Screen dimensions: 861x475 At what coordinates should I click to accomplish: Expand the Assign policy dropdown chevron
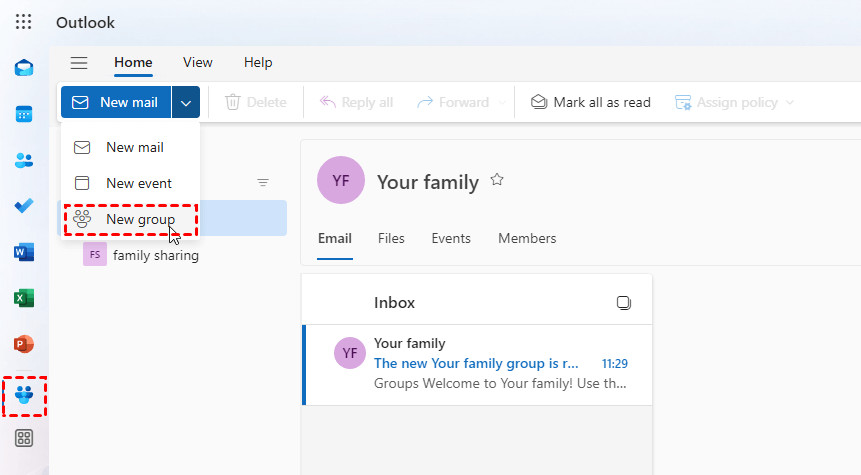(x=790, y=102)
